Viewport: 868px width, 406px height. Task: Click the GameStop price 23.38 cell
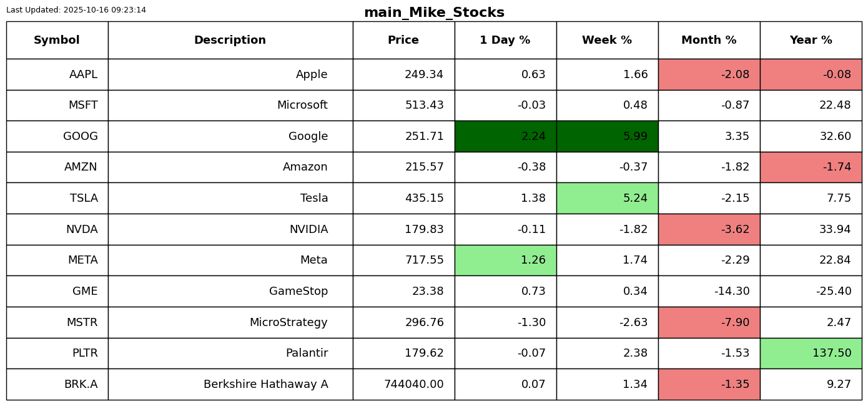click(403, 291)
